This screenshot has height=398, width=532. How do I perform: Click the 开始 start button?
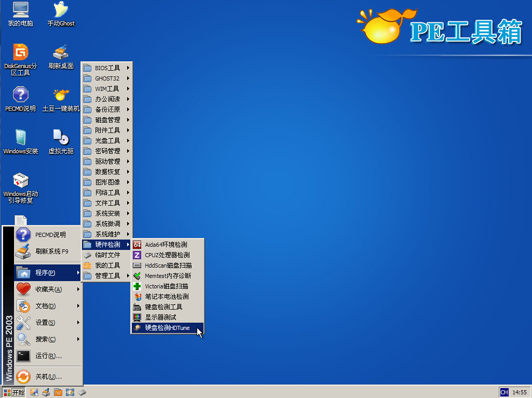[x=14, y=393]
